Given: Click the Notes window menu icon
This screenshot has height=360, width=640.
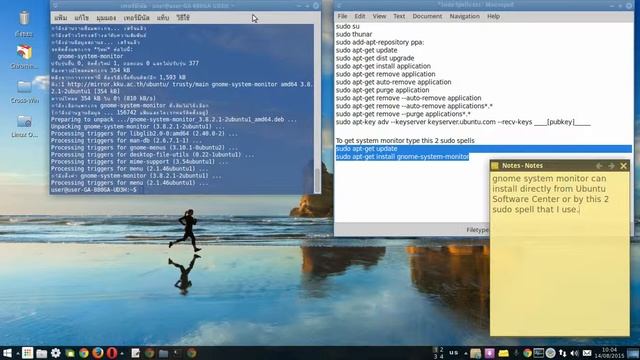Looking at the screenshot, I should (x=495, y=166).
